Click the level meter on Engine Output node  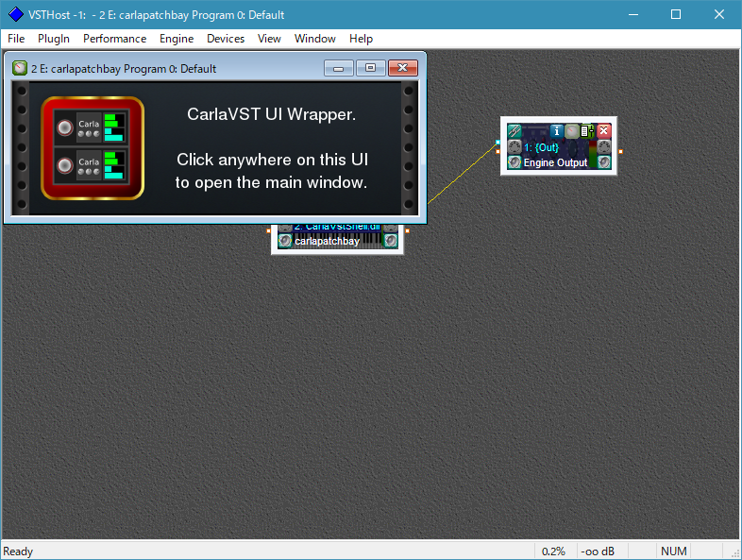pos(592,154)
